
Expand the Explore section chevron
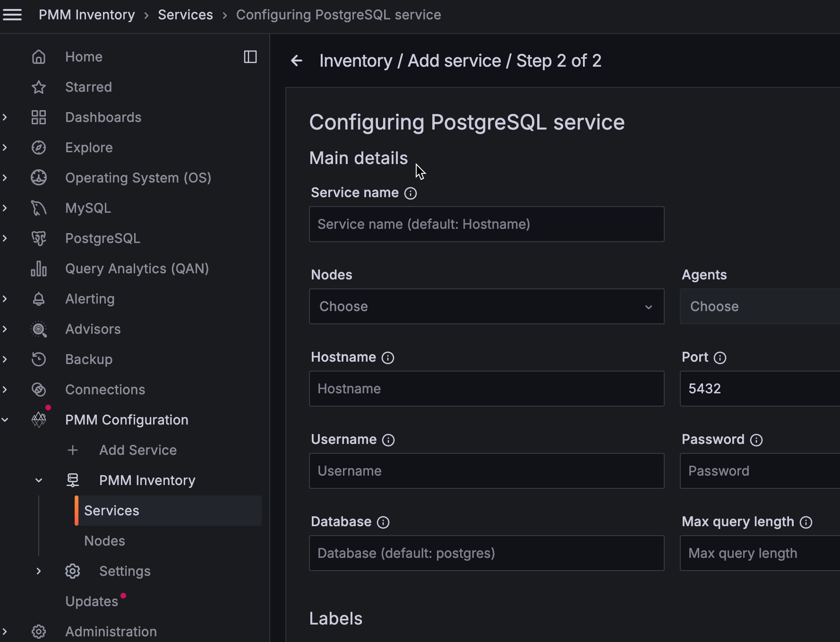click(x=5, y=147)
